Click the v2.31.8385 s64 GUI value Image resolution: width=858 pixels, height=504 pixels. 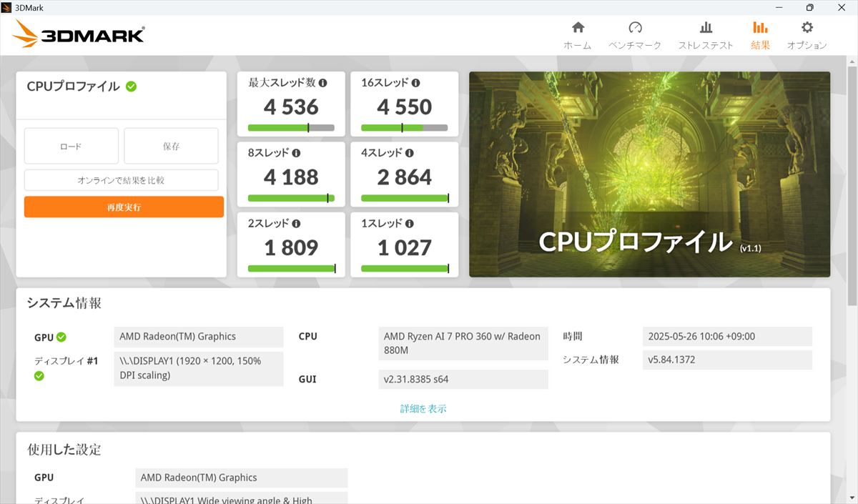pos(463,380)
